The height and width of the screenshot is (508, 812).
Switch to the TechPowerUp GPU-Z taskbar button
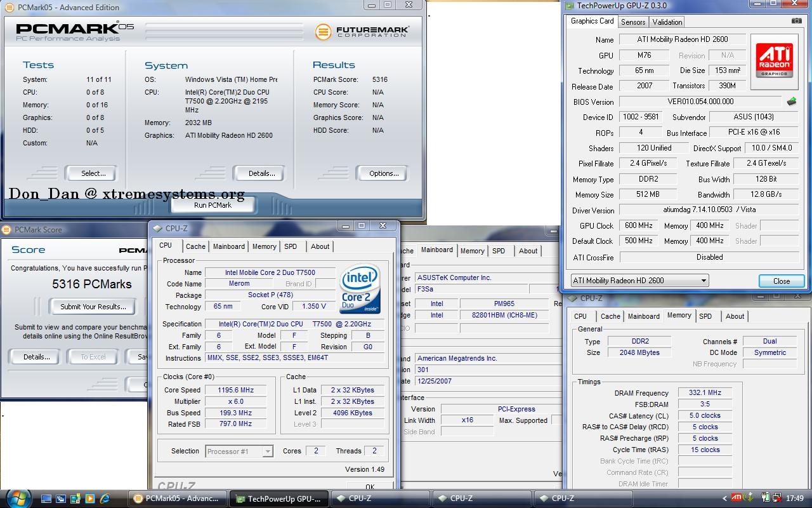pos(280,499)
